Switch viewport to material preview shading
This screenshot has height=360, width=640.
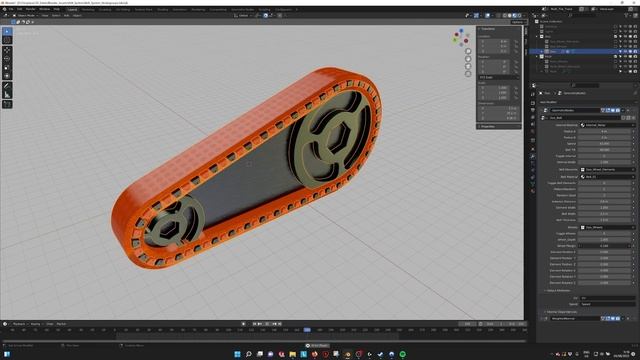coord(514,16)
